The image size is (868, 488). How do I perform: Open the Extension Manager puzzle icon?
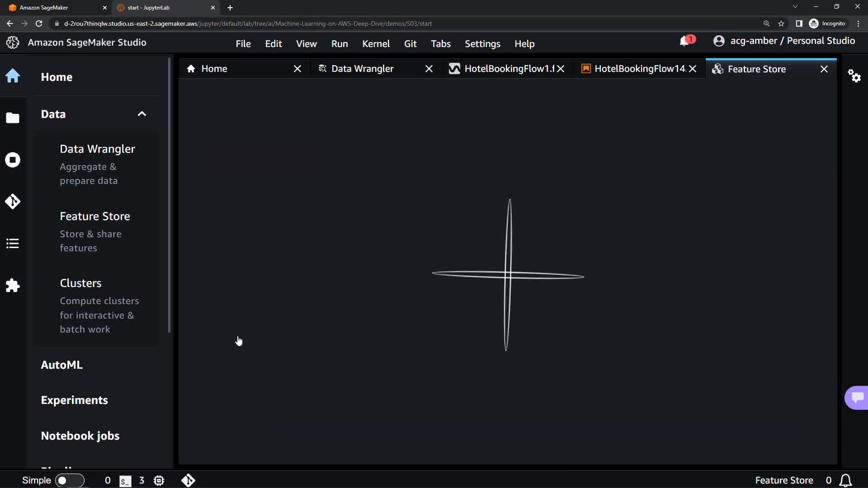click(x=13, y=286)
